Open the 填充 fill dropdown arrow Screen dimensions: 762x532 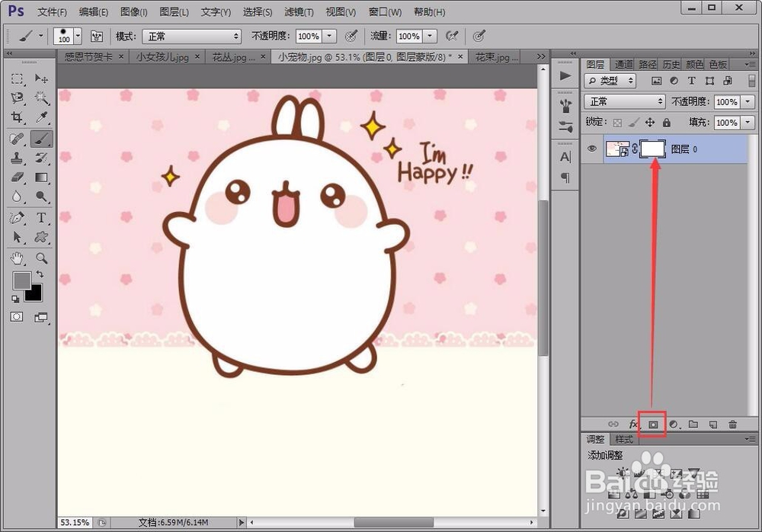(748, 123)
